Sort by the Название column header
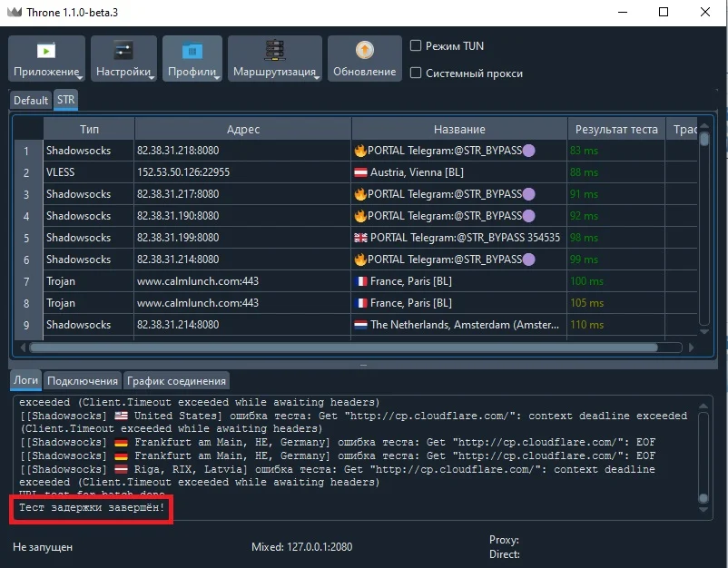This screenshot has width=728, height=568. tap(459, 129)
